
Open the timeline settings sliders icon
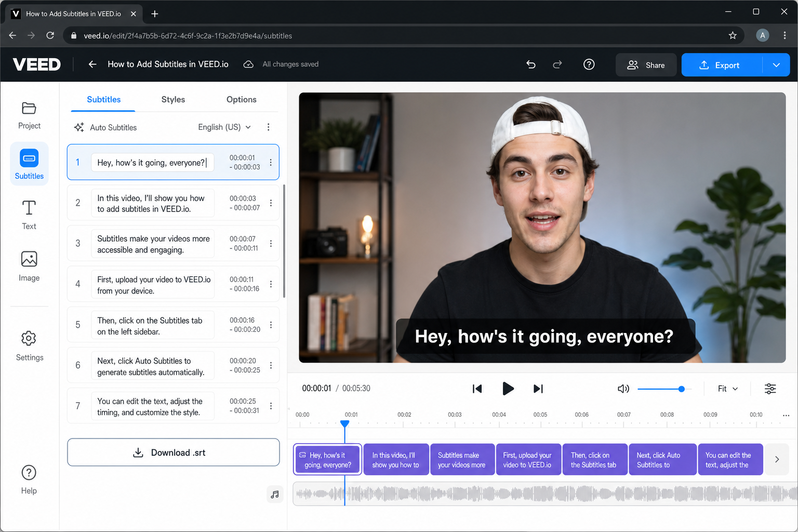(770, 389)
